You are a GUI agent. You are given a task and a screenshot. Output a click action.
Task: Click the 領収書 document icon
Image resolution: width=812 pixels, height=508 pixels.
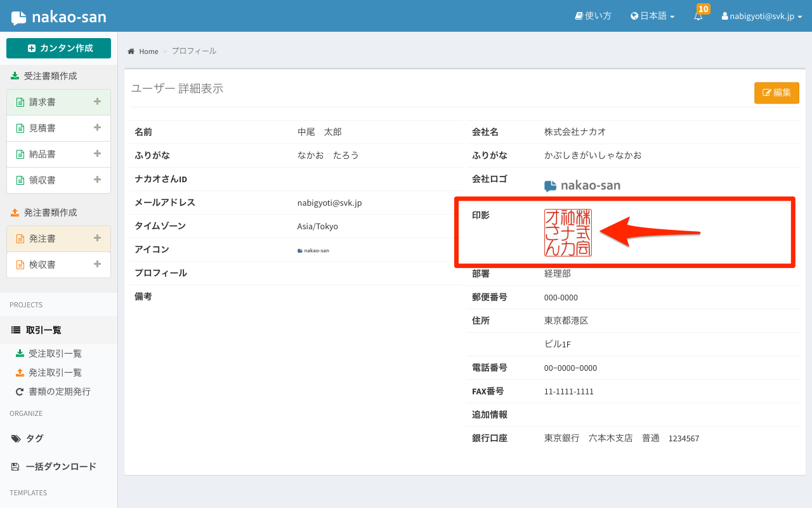coord(20,180)
